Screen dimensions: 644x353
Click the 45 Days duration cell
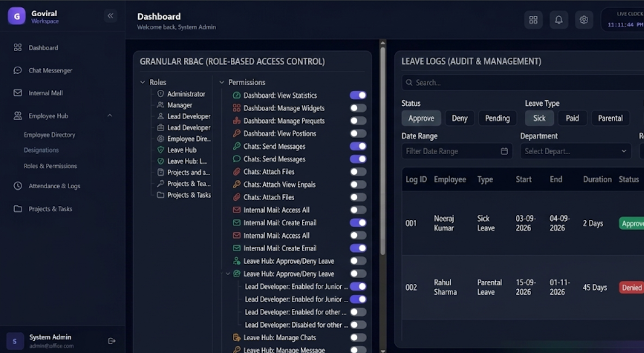click(595, 287)
